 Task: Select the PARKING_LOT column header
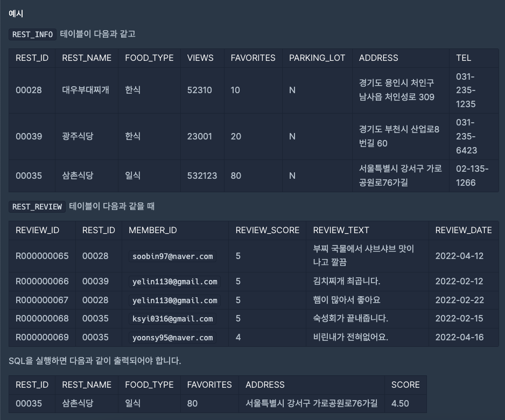click(317, 58)
